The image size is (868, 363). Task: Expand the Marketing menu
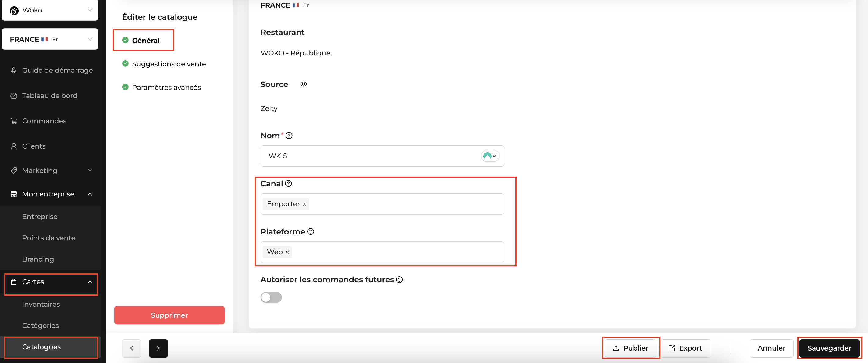coord(51,171)
